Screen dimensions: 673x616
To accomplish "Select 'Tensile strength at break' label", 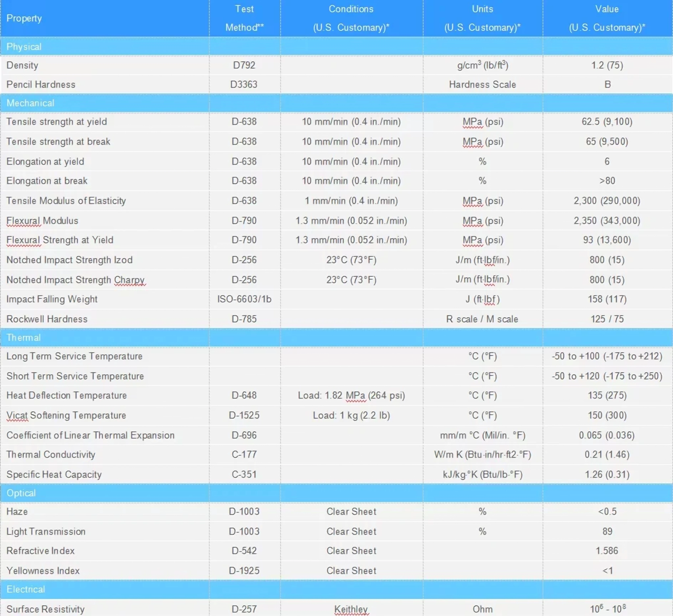I will click(x=58, y=142).
